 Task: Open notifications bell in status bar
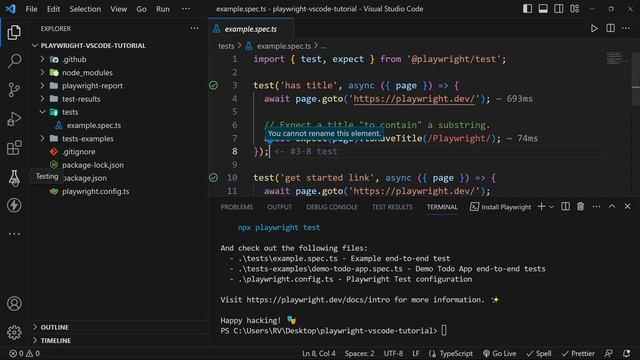(x=627, y=353)
